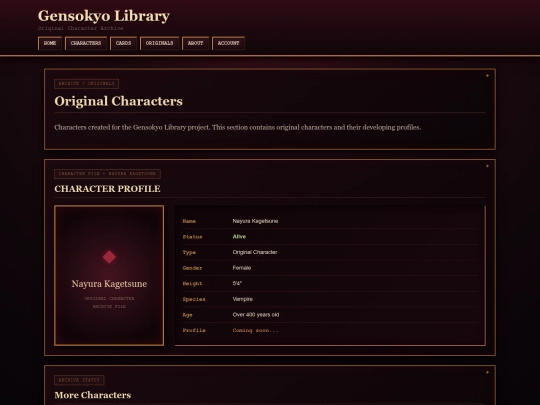
Task: Go to the Characters page
Action: tap(86, 43)
